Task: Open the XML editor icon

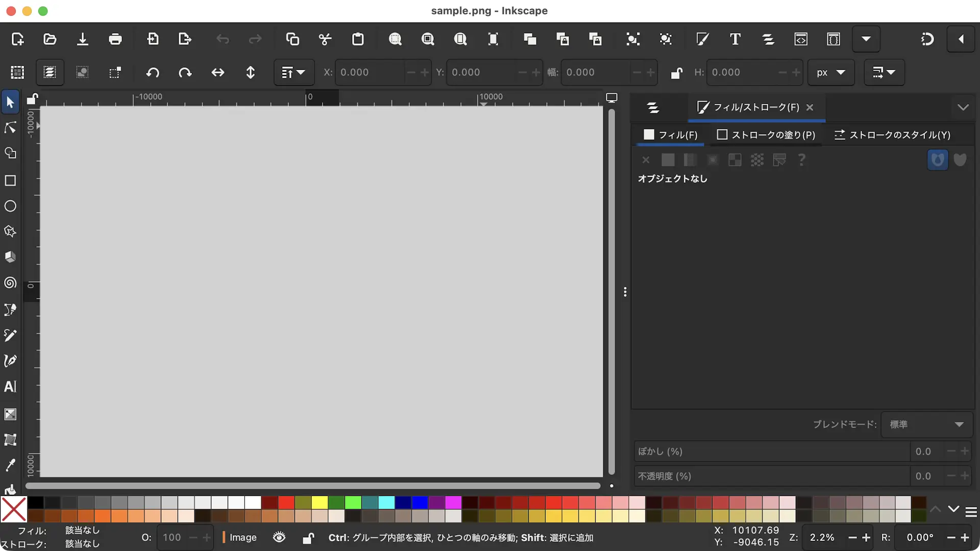Action: click(801, 39)
